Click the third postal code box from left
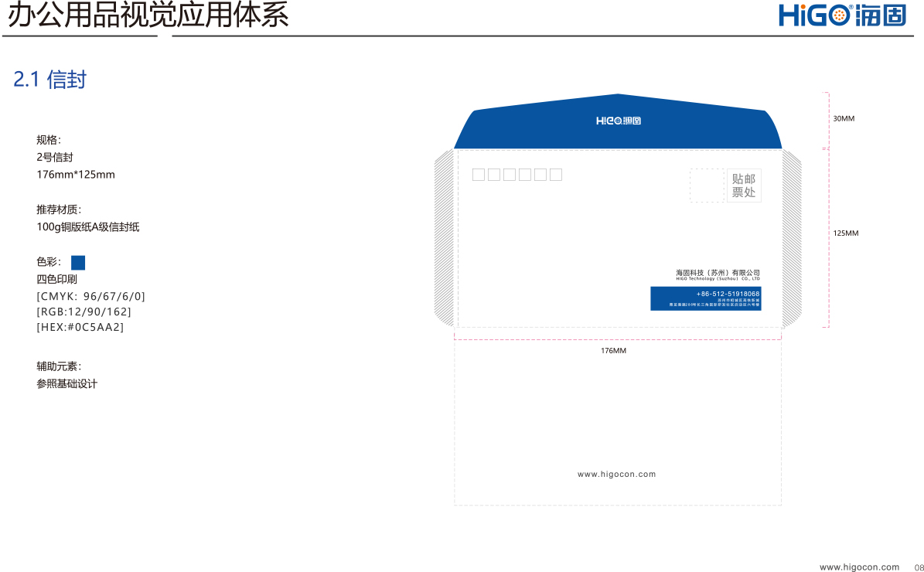924x572 pixels. point(510,175)
